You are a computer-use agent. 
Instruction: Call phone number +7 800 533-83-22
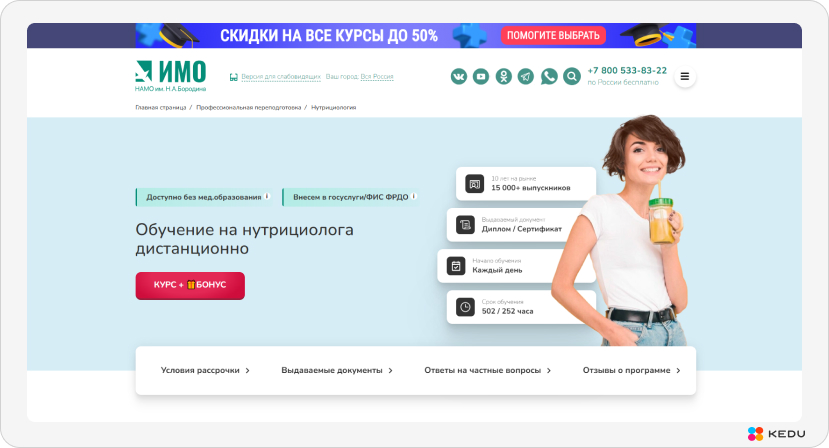(627, 70)
